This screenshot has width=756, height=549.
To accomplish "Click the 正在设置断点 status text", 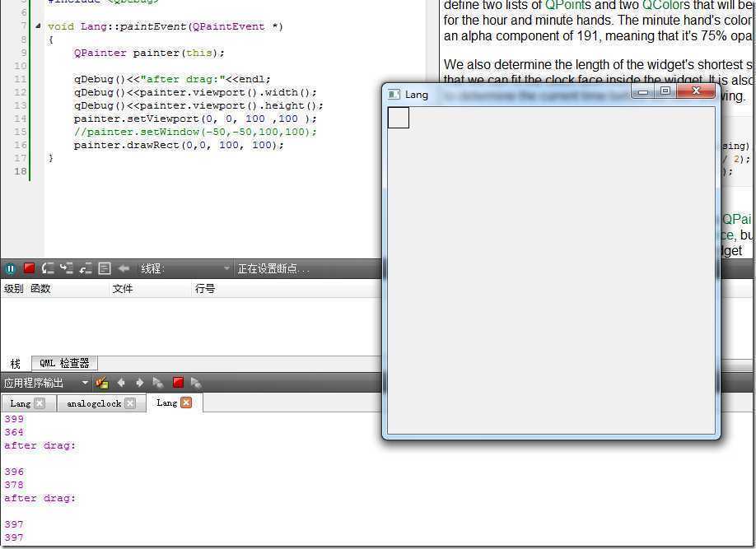I will [x=273, y=269].
